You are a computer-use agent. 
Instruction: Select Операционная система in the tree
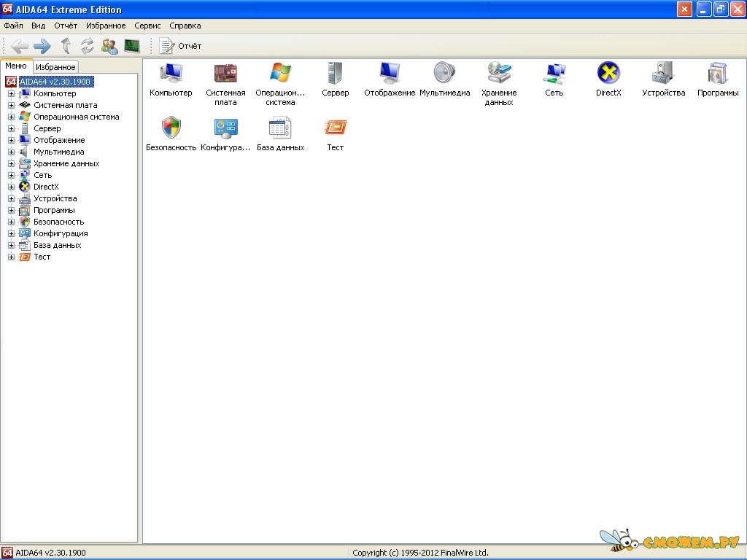76,117
